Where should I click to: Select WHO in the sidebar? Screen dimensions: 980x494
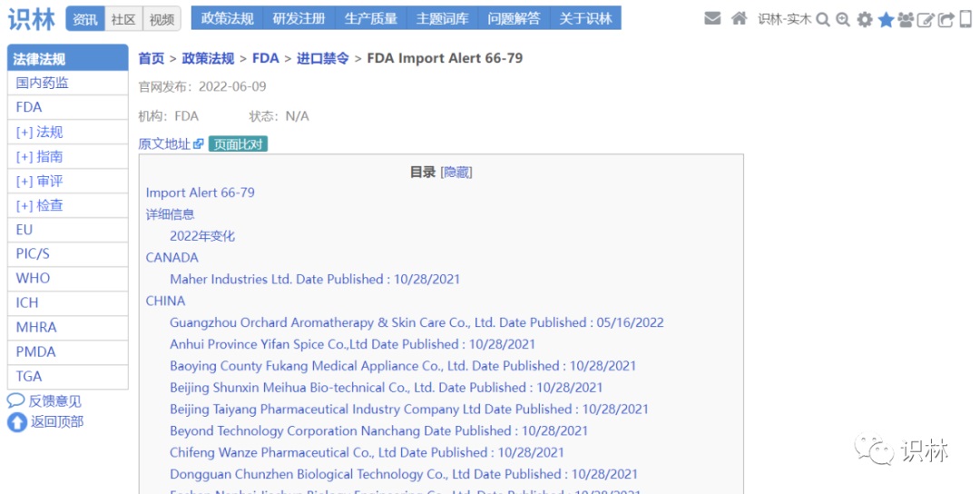pos(67,278)
